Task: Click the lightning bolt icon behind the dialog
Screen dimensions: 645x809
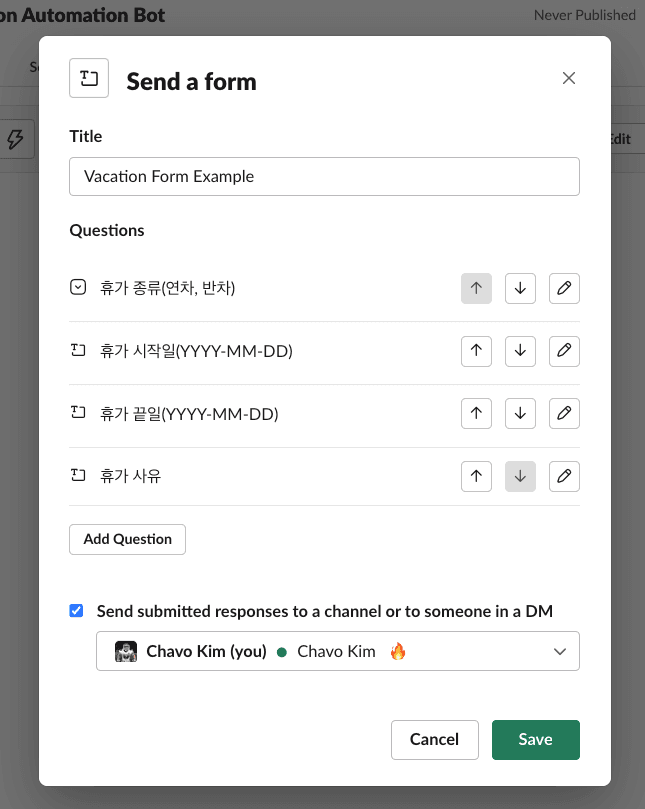Action: click(15, 139)
